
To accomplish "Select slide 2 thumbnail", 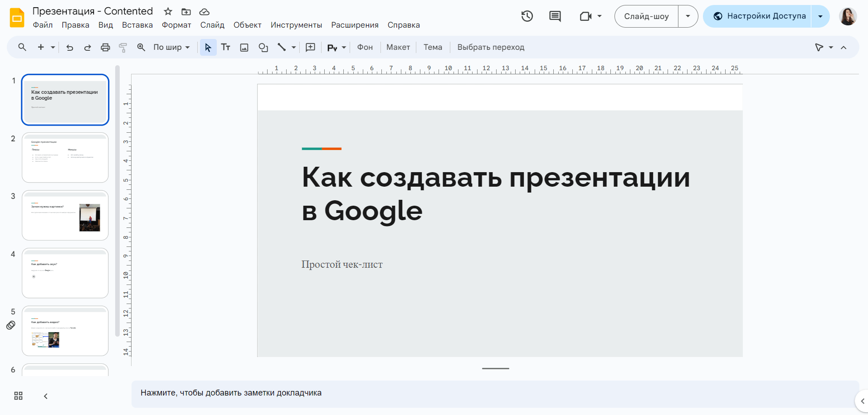I will [65, 158].
